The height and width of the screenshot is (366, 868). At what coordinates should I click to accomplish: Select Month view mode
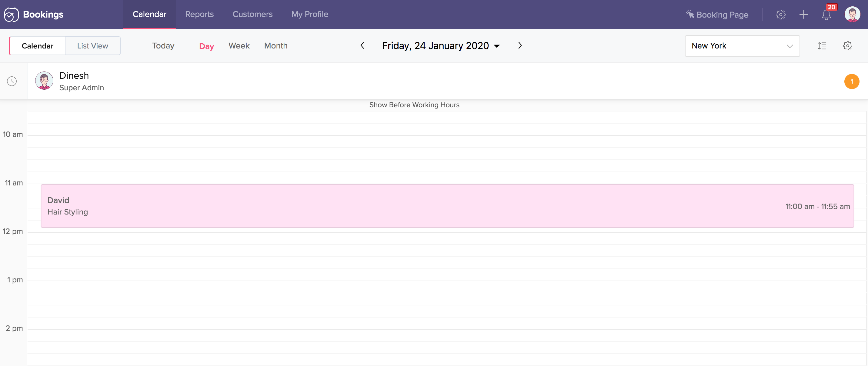point(275,46)
